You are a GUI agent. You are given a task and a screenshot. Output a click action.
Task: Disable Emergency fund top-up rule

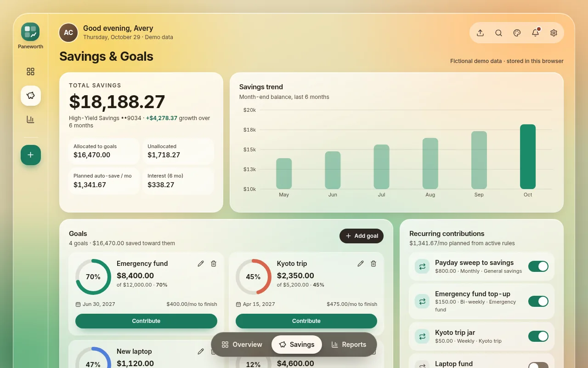[538, 301]
